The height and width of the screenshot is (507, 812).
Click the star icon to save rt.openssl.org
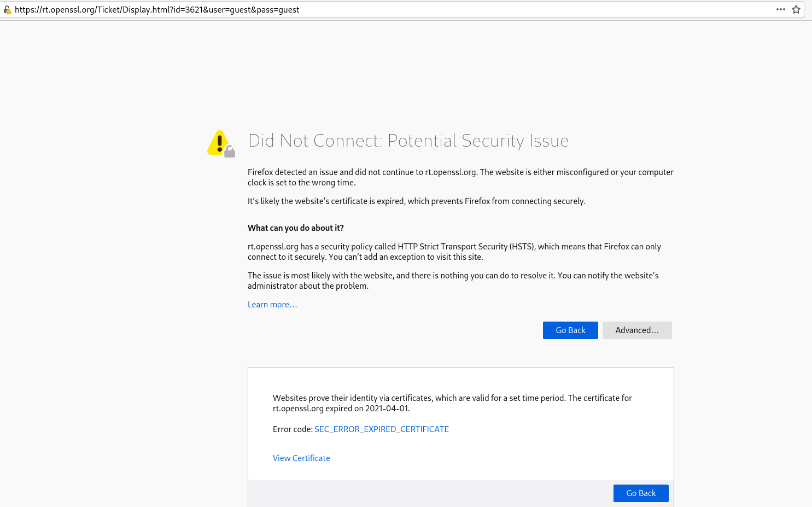click(796, 9)
